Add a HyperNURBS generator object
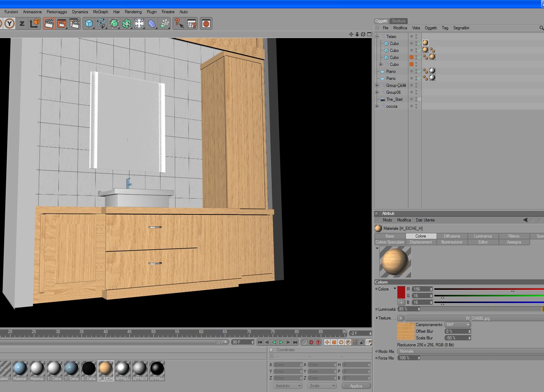The width and height of the screenshot is (544, 392). (x=114, y=24)
